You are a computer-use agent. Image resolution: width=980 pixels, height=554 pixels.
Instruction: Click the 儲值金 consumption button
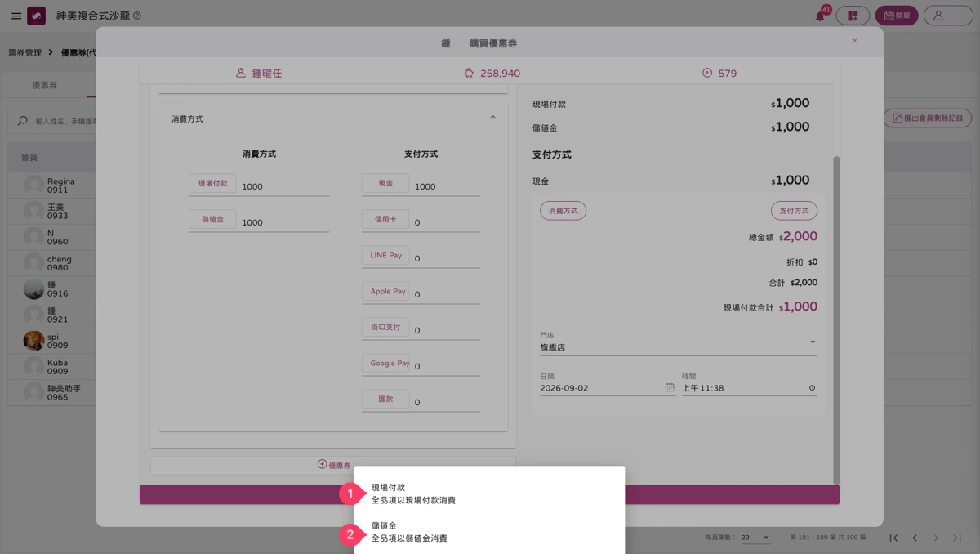coord(212,220)
